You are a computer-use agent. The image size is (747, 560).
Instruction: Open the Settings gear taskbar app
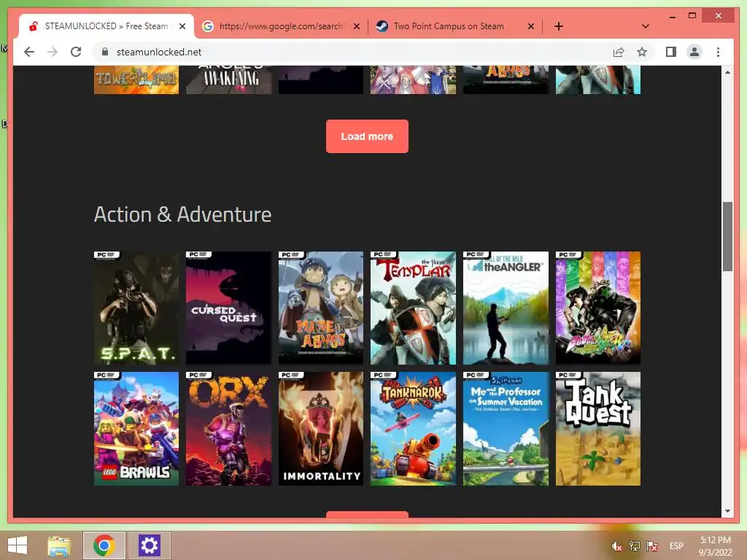[x=149, y=545]
